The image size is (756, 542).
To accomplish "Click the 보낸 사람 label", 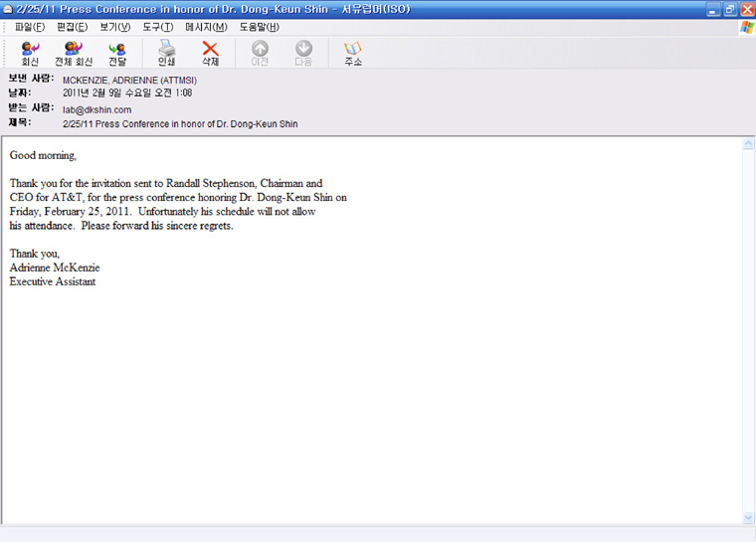I will [x=31, y=79].
